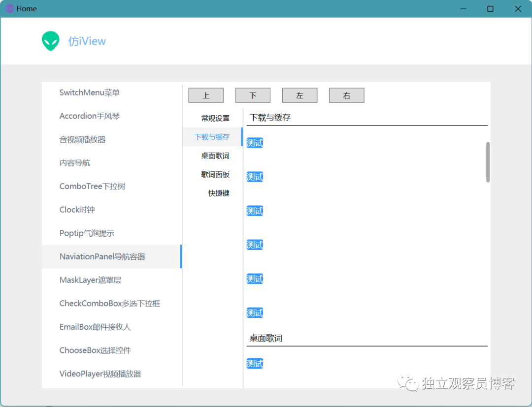This screenshot has width=532, height=407.
Task: Click the 桌面歌词 section heading
Action: point(266,338)
